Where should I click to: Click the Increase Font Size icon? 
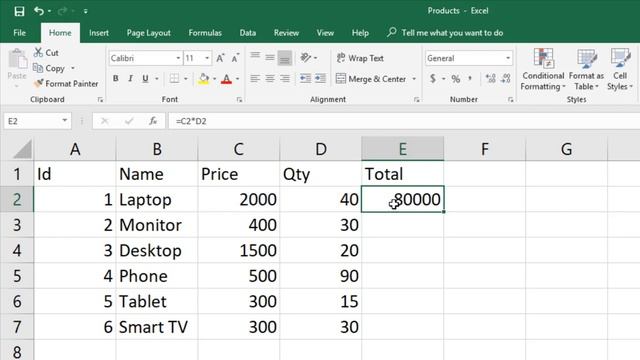tap(220, 58)
